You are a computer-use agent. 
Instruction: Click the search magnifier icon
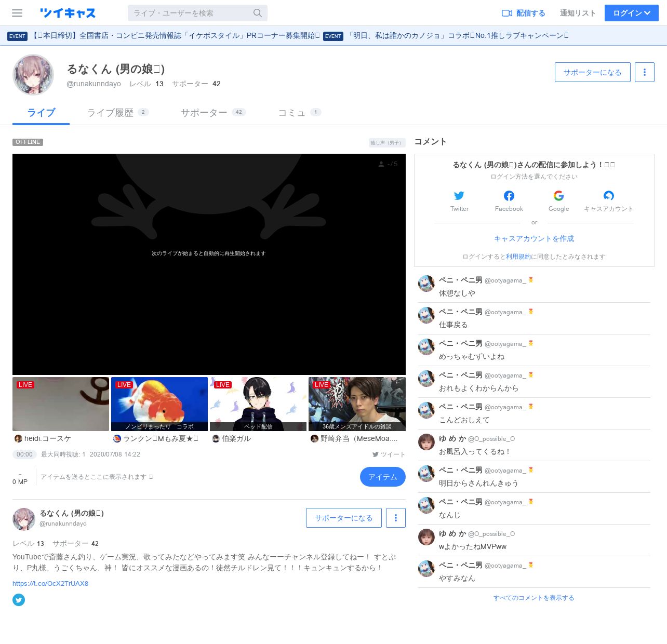click(258, 13)
